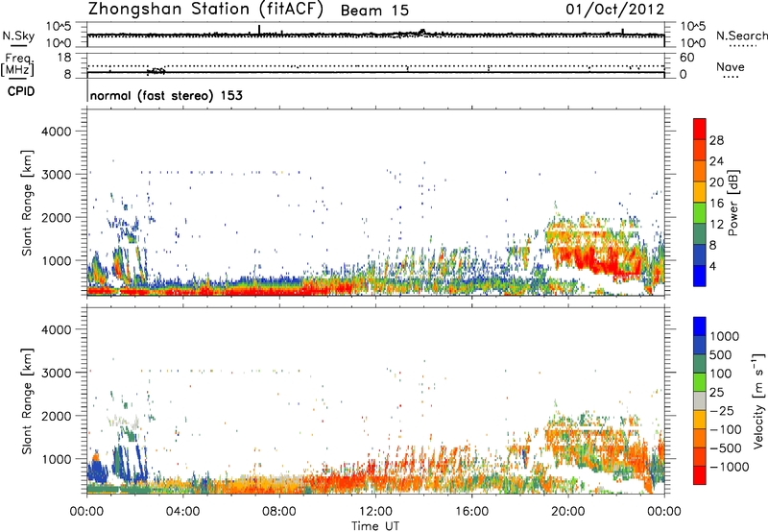Click the blue top of Velocity colorbar
The width and height of the screenshot is (768, 532).
coord(700,326)
